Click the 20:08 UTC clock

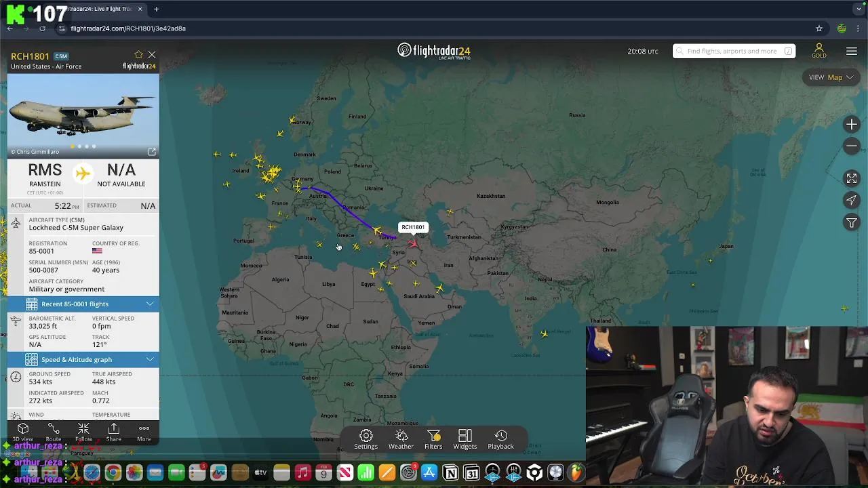click(643, 51)
